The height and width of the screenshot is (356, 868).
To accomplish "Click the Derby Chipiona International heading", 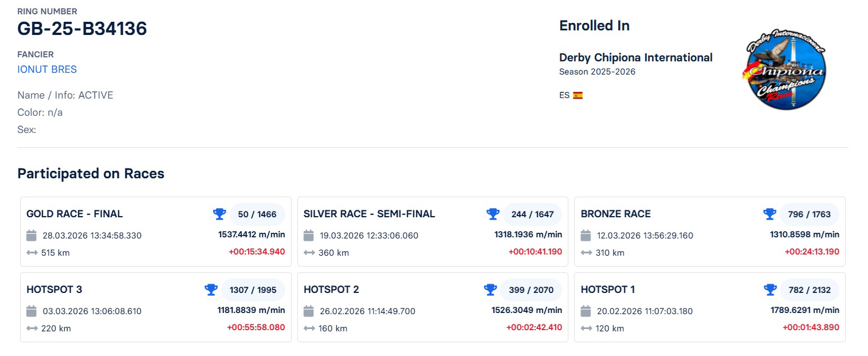I will (x=636, y=57).
